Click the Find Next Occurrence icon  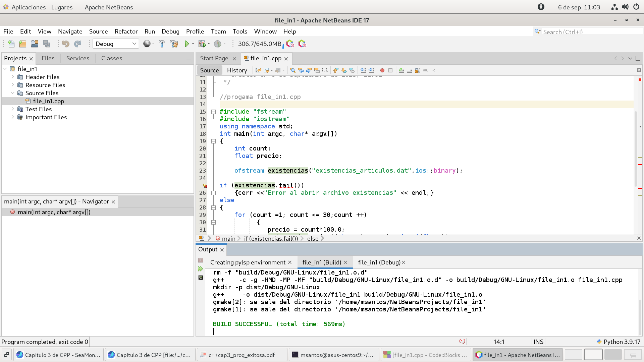[x=309, y=70]
